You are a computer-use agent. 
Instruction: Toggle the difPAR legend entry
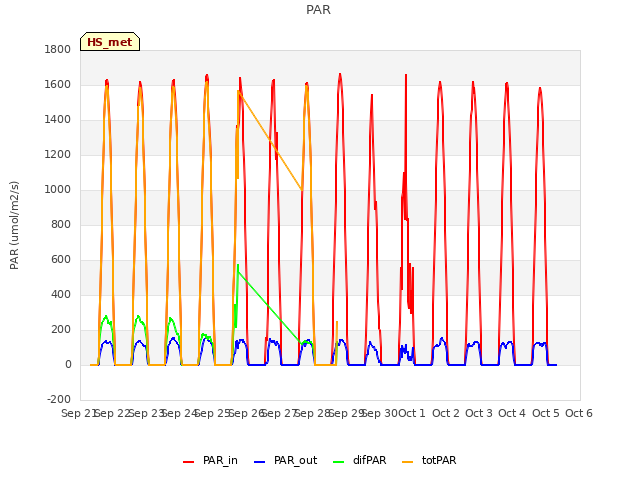tap(360, 460)
